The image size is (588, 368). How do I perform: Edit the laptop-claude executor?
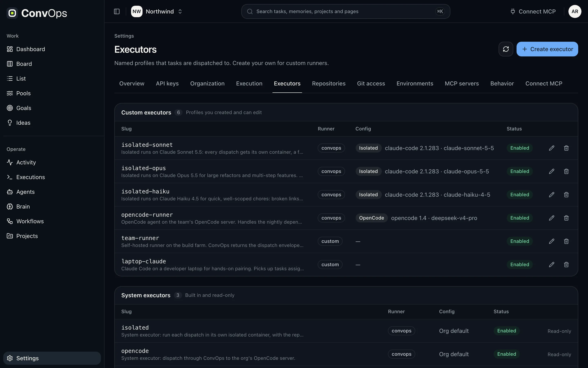551,265
